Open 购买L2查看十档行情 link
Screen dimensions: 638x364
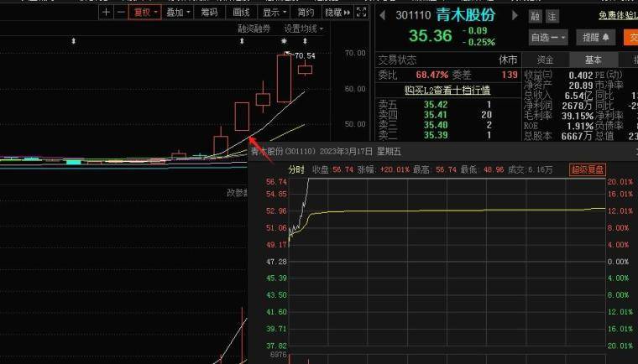447,90
